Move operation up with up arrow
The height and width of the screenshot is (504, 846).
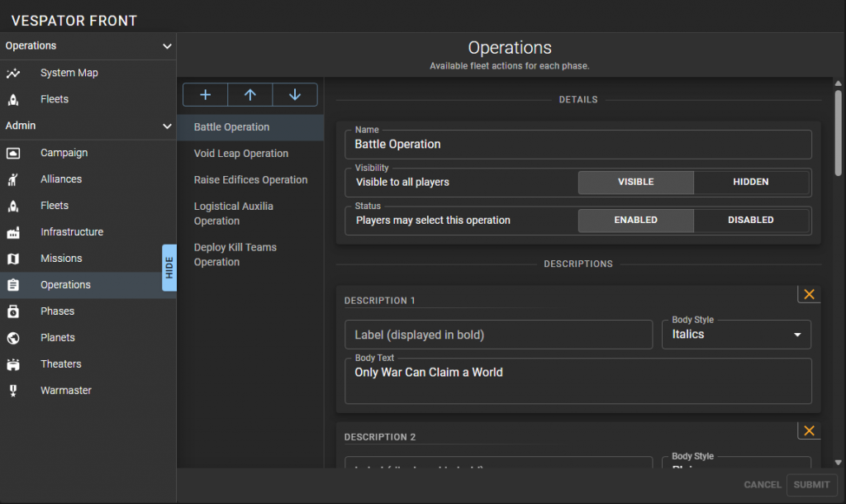coord(250,95)
